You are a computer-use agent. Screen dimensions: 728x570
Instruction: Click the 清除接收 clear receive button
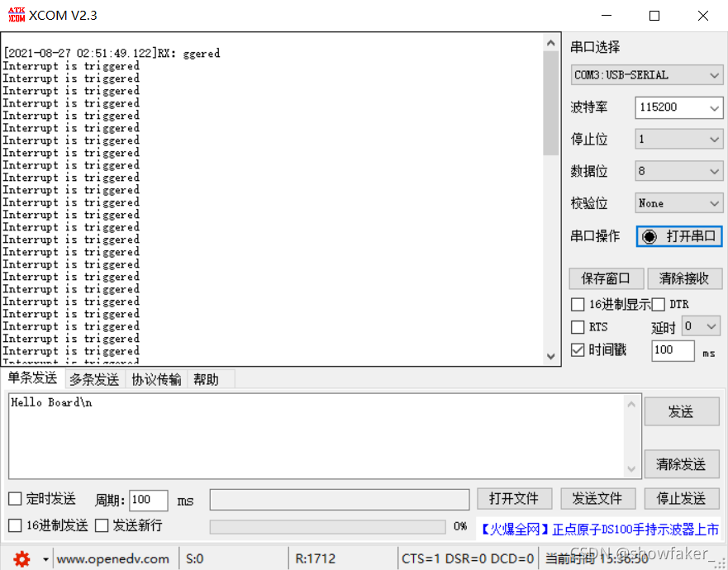pyautogui.click(x=684, y=278)
